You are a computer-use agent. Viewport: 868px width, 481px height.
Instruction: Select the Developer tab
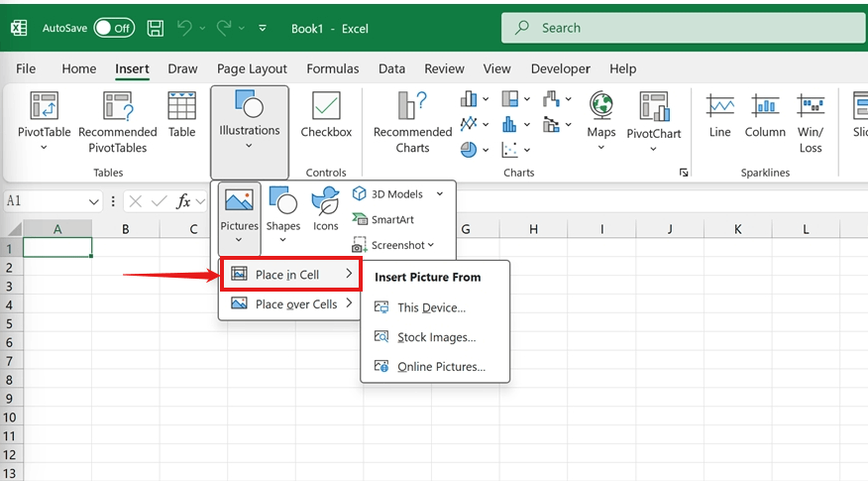click(x=560, y=68)
